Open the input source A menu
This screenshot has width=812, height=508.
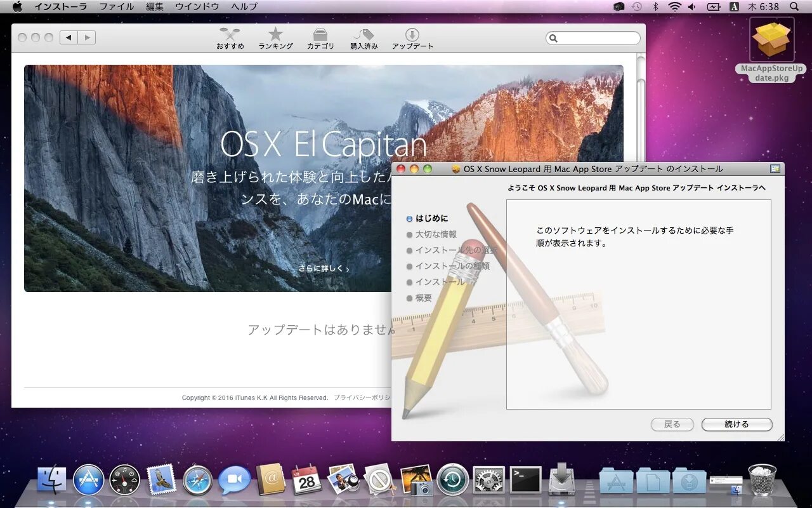tap(734, 6)
